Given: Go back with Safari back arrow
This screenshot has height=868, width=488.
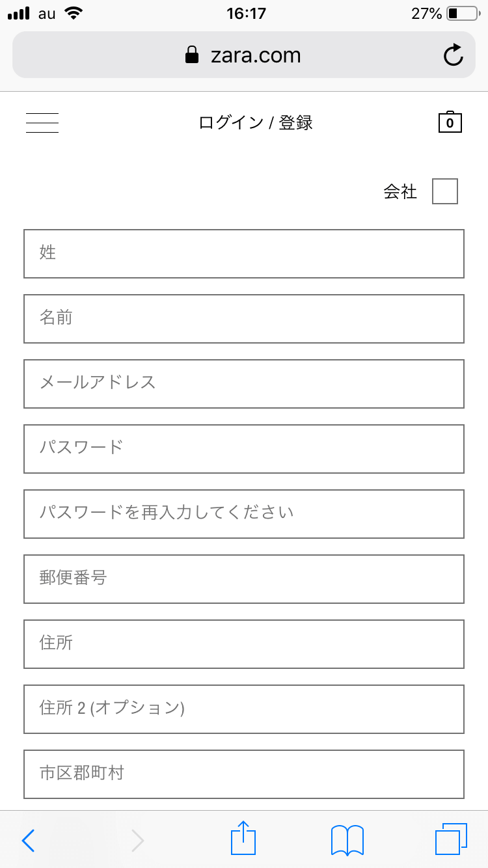Looking at the screenshot, I should tap(28, 841).
